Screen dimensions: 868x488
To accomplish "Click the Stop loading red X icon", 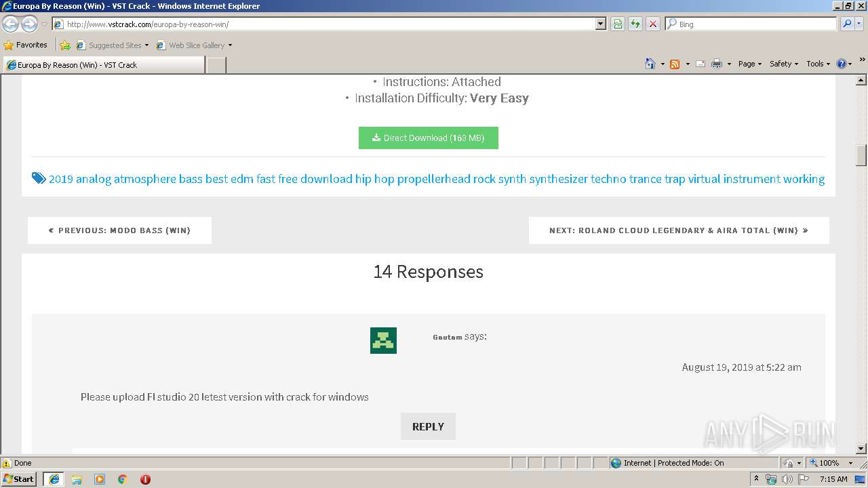I will point(652,24).
